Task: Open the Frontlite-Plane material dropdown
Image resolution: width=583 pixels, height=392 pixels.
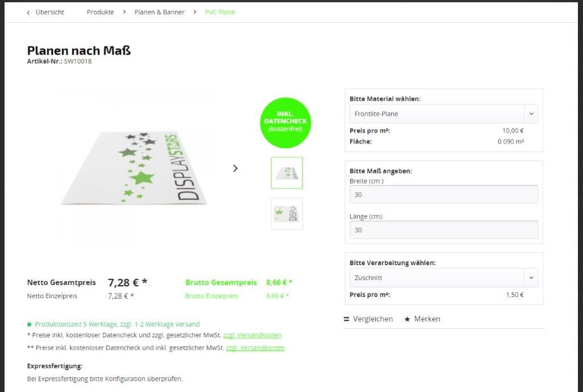Action: point(444,114)
